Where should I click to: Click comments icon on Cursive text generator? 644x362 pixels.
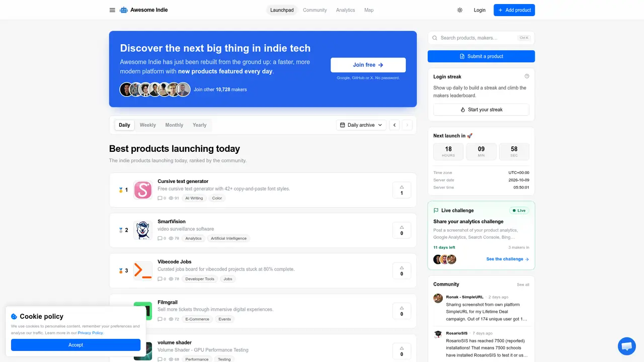160,198
